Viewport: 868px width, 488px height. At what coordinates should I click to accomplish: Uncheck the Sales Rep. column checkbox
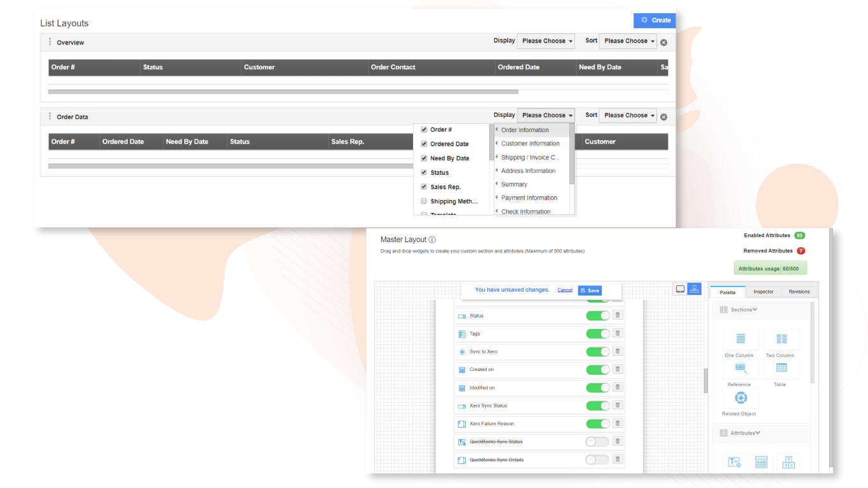[424, 187]
